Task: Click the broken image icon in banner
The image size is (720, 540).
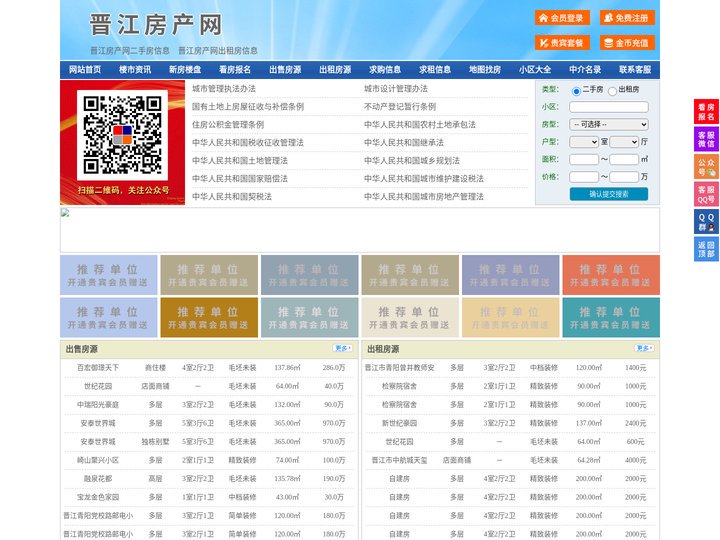Action: (65, 213)
